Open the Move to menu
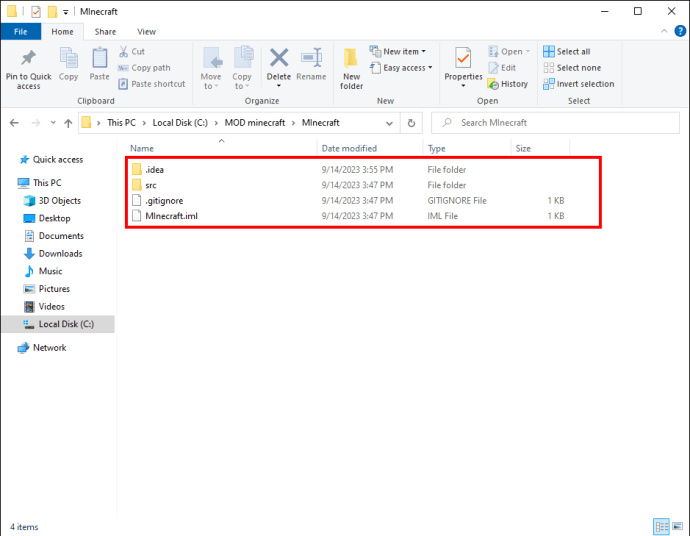 point(211,68)
